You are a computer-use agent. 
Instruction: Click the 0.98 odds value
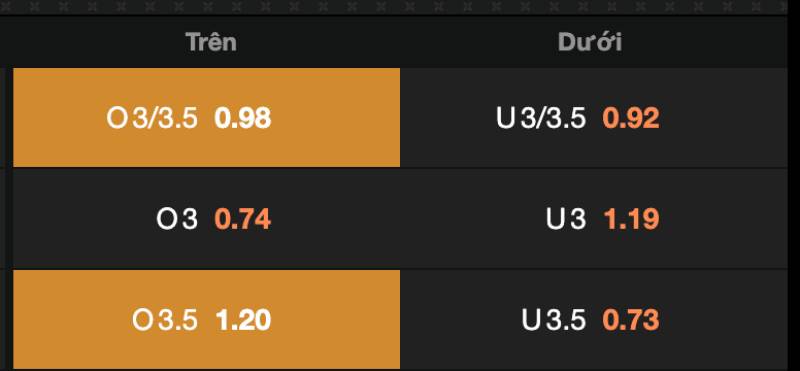pos(243,118)
